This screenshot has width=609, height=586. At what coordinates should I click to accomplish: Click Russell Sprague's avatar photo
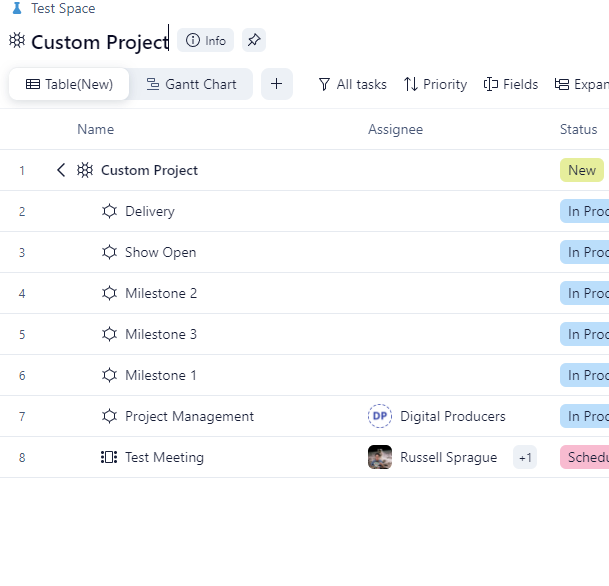click(380, 457)
